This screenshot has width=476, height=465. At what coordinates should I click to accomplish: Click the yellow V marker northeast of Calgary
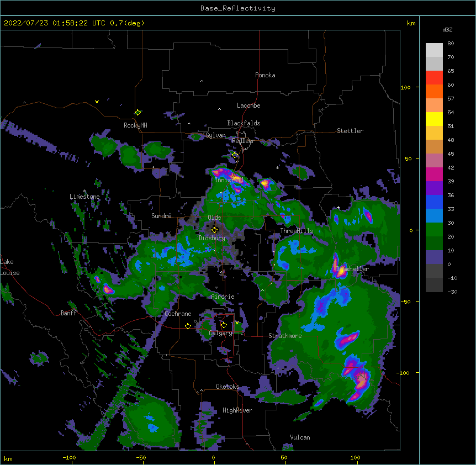pos(237,323)
